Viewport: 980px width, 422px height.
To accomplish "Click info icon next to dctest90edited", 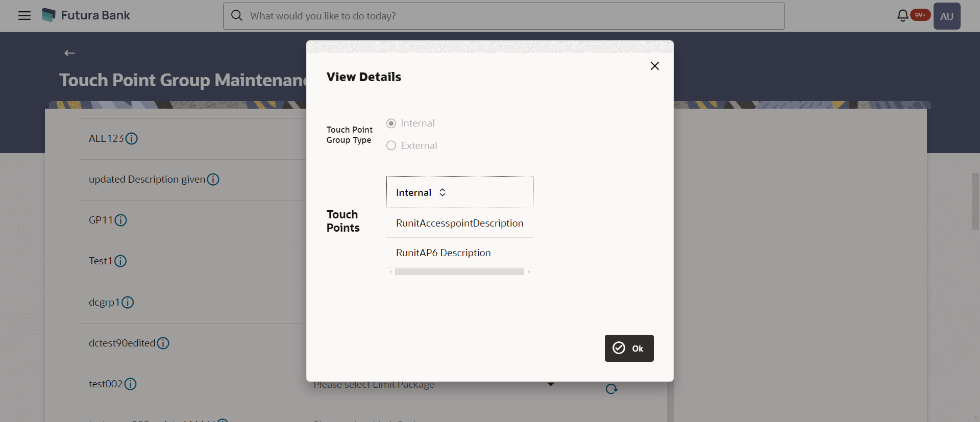I will click(x=163, y=343).
